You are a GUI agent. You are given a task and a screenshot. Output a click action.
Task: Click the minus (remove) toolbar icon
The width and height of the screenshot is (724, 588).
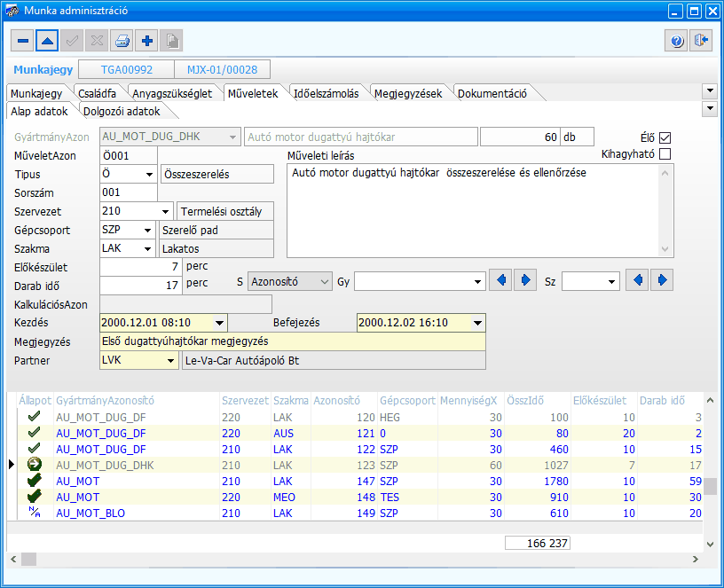pyautogui.click(x=23, y=41)
